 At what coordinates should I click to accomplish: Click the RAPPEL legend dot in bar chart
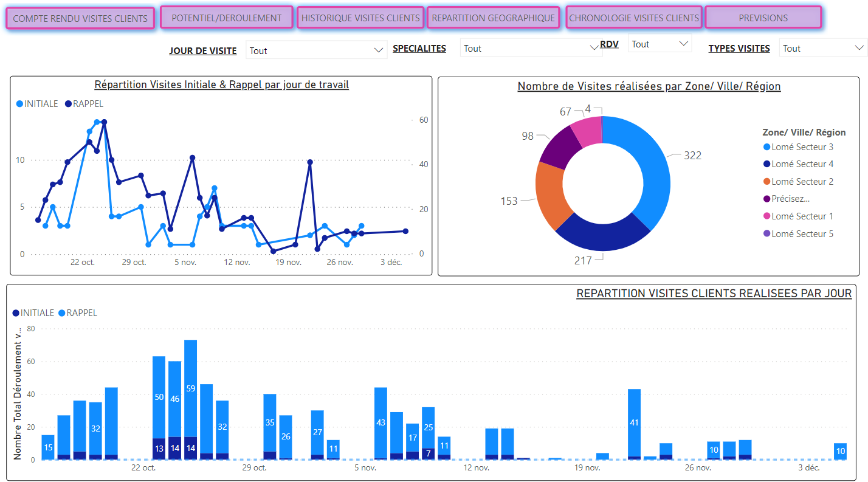[x=62, y=313]
